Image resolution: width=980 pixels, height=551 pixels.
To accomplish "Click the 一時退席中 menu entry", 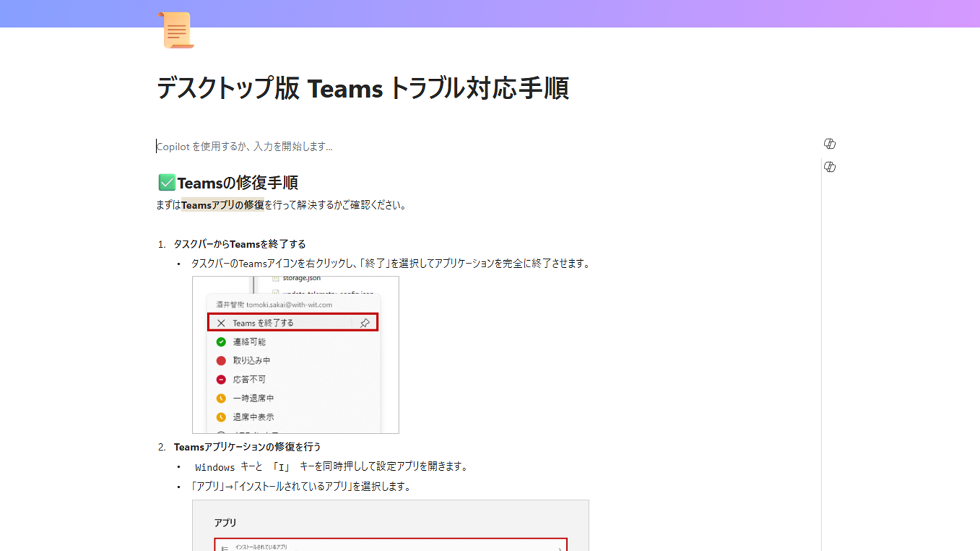I will (253, 398).
